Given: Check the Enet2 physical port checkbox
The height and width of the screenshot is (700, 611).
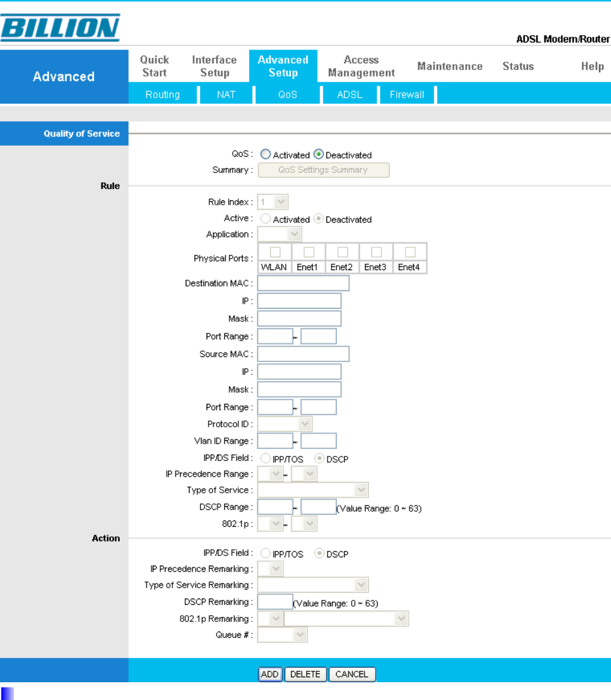Looking at the screenshot, I should coord(343,252).
